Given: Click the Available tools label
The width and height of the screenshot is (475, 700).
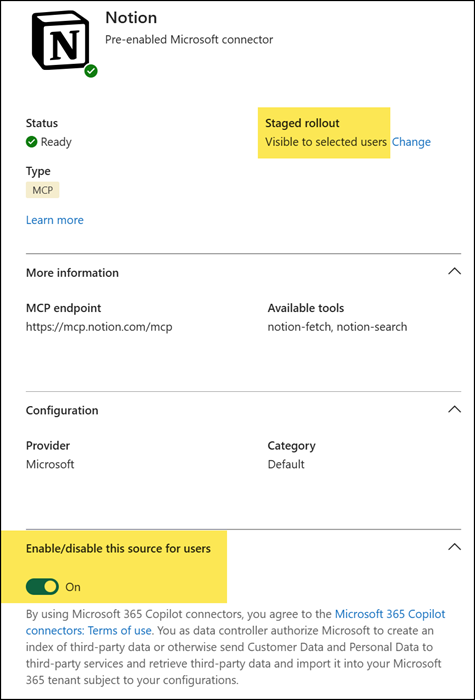Looking at the screenshot, I should 306,308.
